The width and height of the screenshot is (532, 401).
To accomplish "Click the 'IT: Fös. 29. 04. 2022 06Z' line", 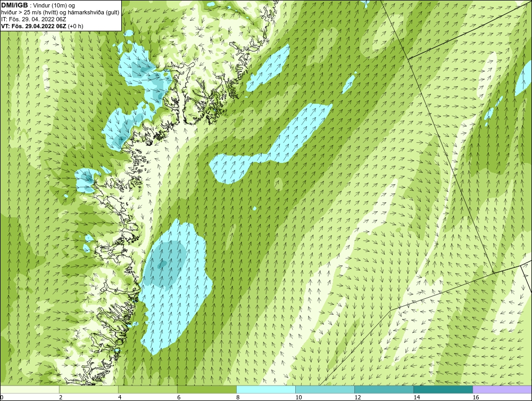I will [x=34, y=19].
